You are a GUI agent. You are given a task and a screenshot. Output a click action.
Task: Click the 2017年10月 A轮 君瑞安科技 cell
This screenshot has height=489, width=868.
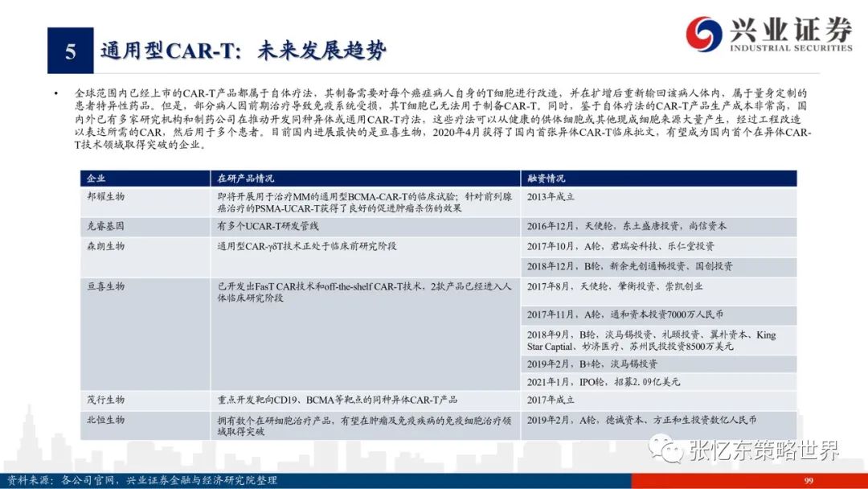point(659,246)
